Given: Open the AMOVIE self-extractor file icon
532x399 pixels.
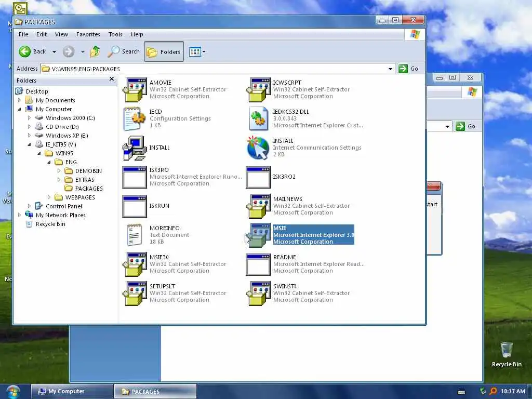Looking at the screenshot, I should click(x=135, y=90).
